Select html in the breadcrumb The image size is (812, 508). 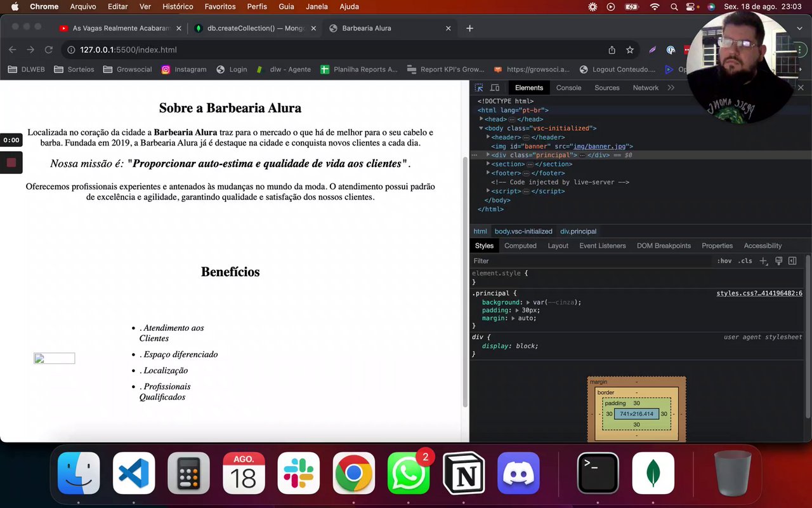(x=480, y=231)
